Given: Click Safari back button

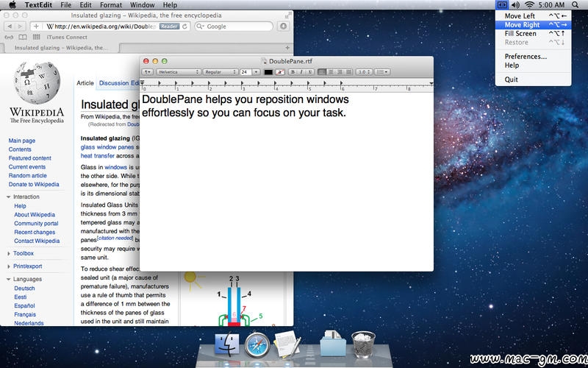Looking at the screenshot, I should [10, 26].
